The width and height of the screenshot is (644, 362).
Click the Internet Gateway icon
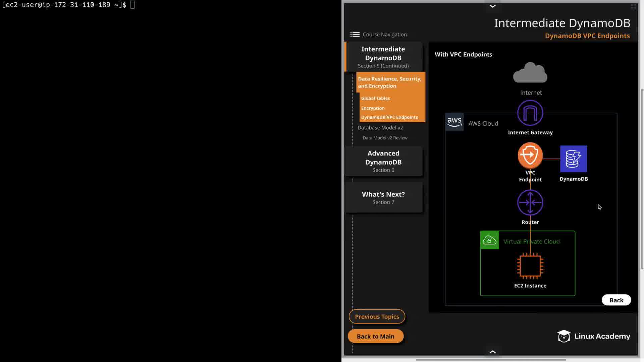click(x=530, y=113)
